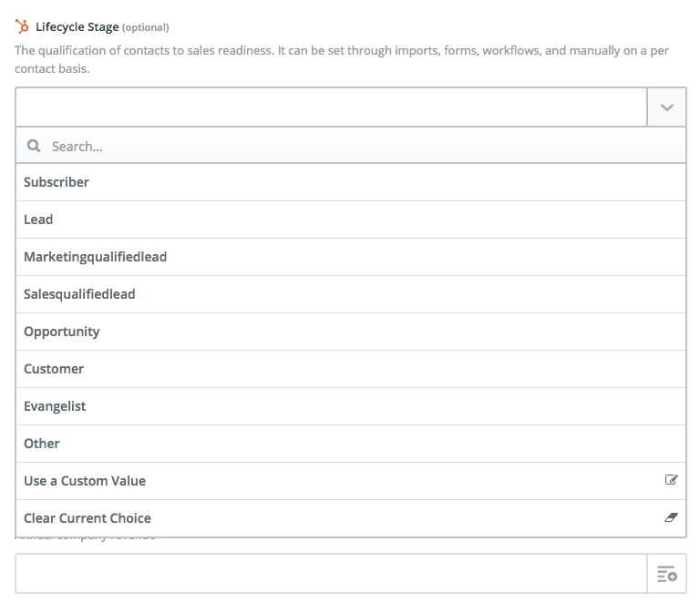Image resolution: width=700 pixels, height=603 pixels.
Task: Select Customer as lifecycle stage
Action: tap(351, 369)
